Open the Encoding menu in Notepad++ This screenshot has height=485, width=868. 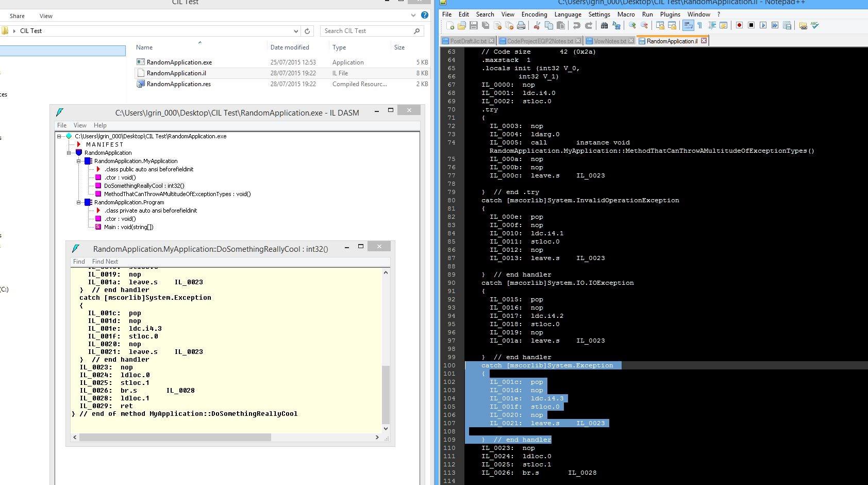point(534,14)
